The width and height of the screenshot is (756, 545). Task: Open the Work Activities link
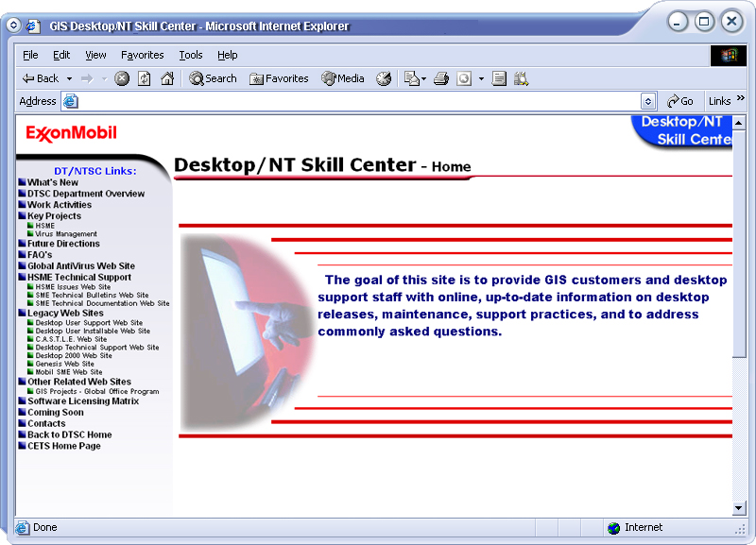60,205
